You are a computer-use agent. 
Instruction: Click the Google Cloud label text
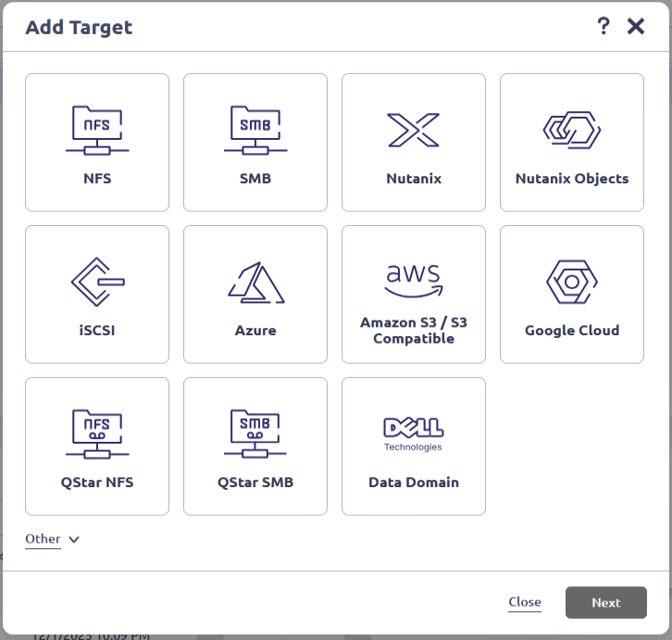pyautogui.click(x=572, y=331)
